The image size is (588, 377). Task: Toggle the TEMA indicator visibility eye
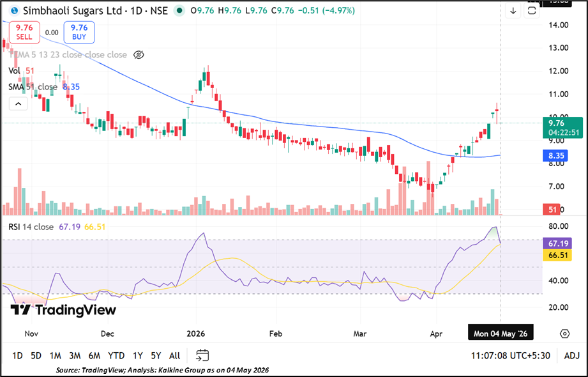139,55
